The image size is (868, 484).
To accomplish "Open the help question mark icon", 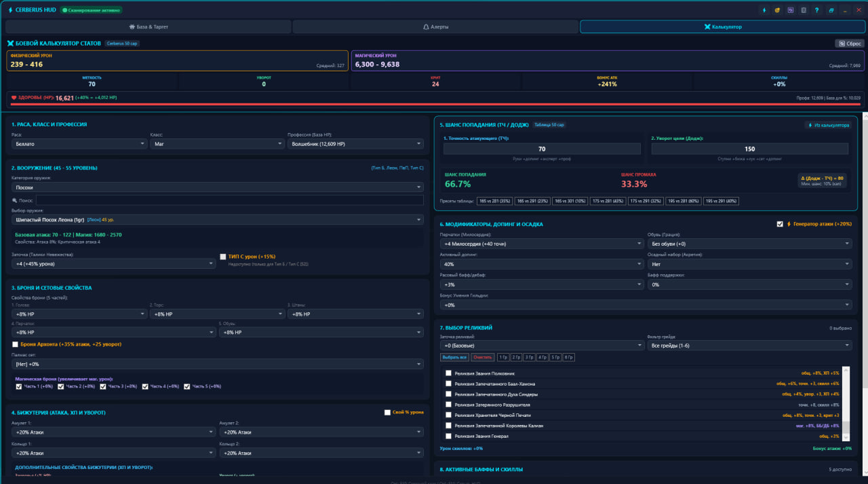I will pyautogui.click(x=817, y=10).
